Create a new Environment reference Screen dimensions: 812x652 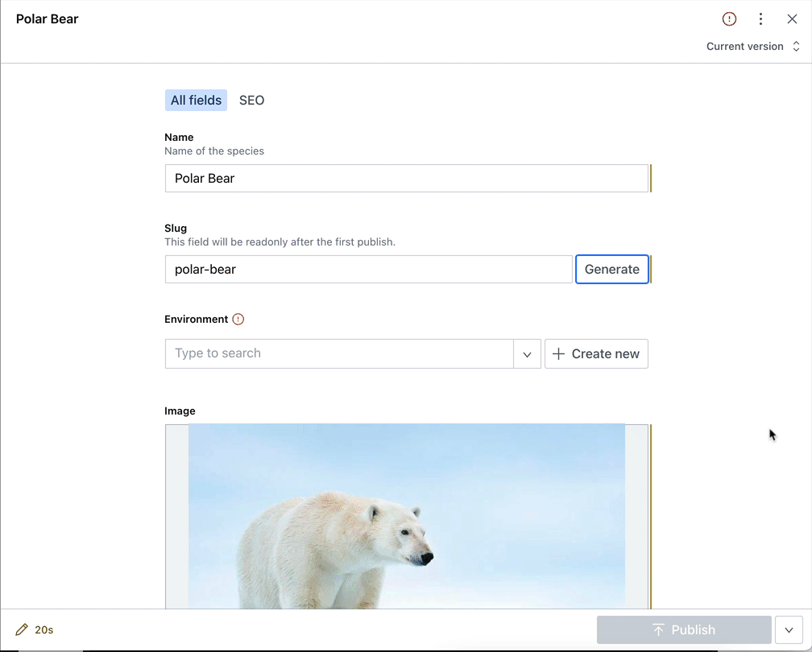[596, 354]
